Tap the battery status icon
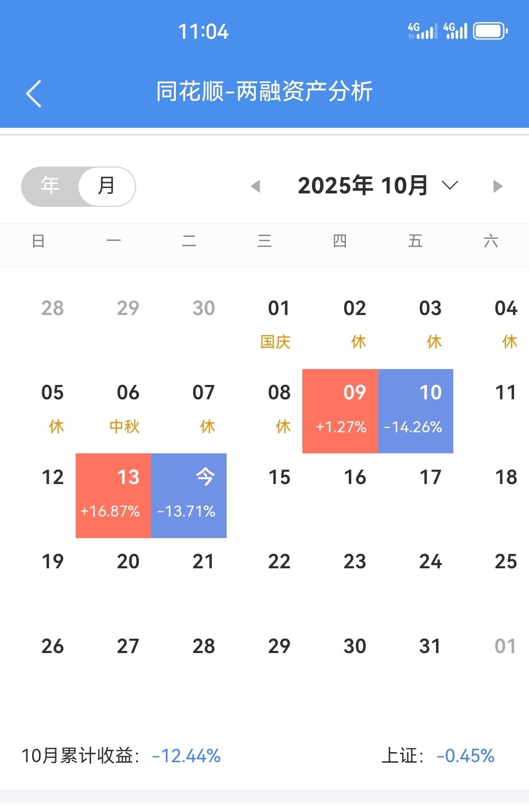Screen dimensions: 529x812 click(490, 32)
